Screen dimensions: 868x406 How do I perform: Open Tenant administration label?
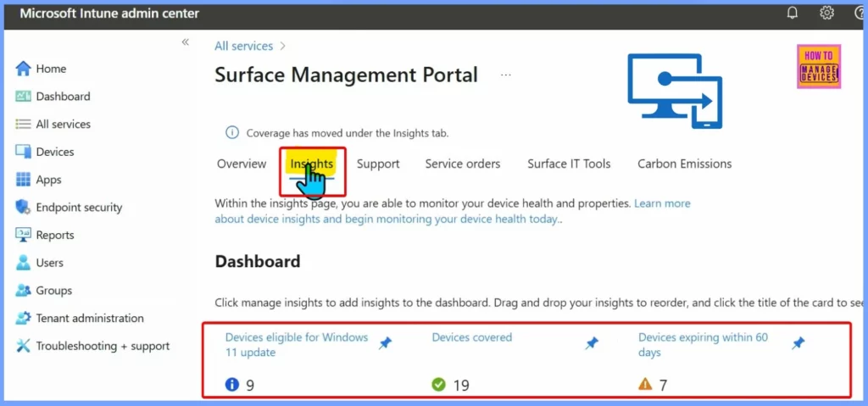90,319
